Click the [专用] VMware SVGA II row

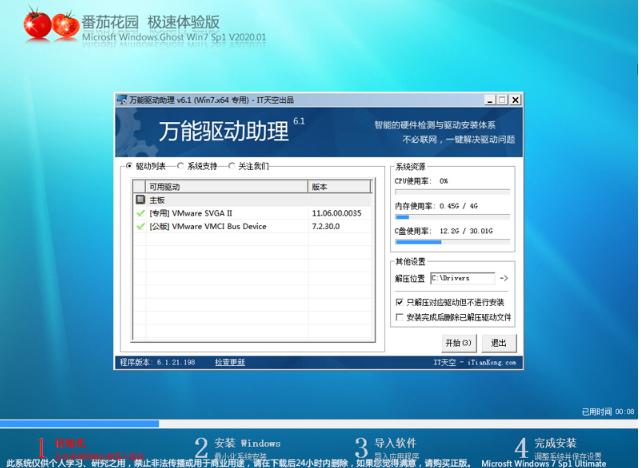point(252,213)
